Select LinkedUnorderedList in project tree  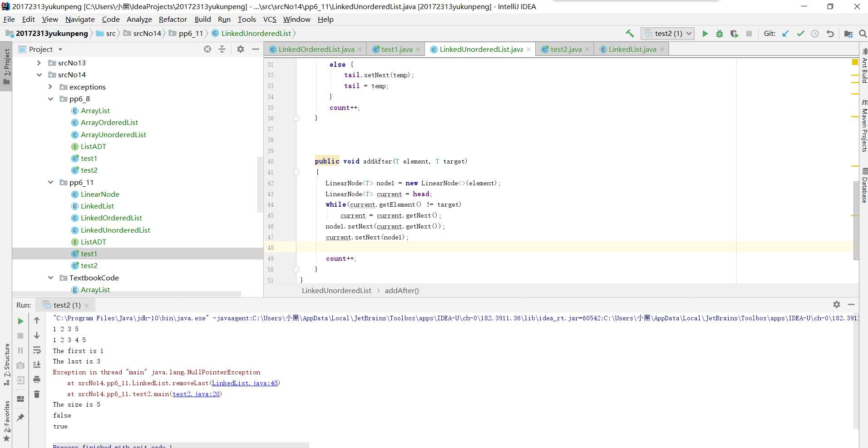pyautogui.click(x=115, y=230)
